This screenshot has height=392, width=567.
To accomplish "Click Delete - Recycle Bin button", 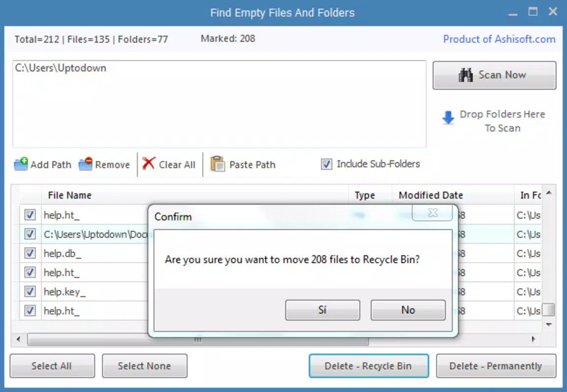I will (x=369, y=366).
